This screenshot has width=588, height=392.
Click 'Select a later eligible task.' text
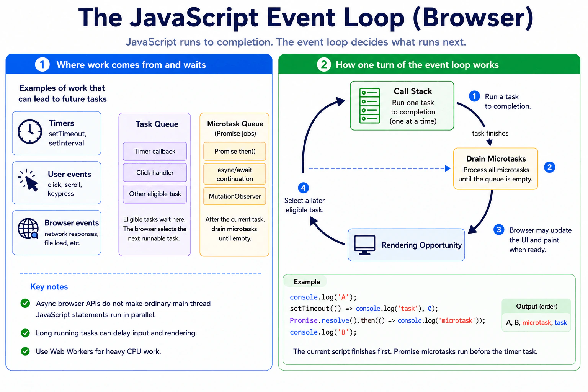(304, 205)
